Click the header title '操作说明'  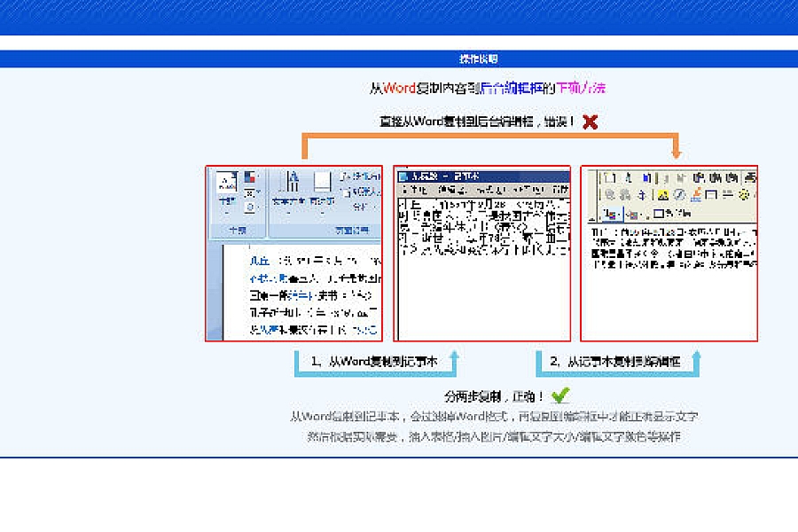click(x=479, y=59)
